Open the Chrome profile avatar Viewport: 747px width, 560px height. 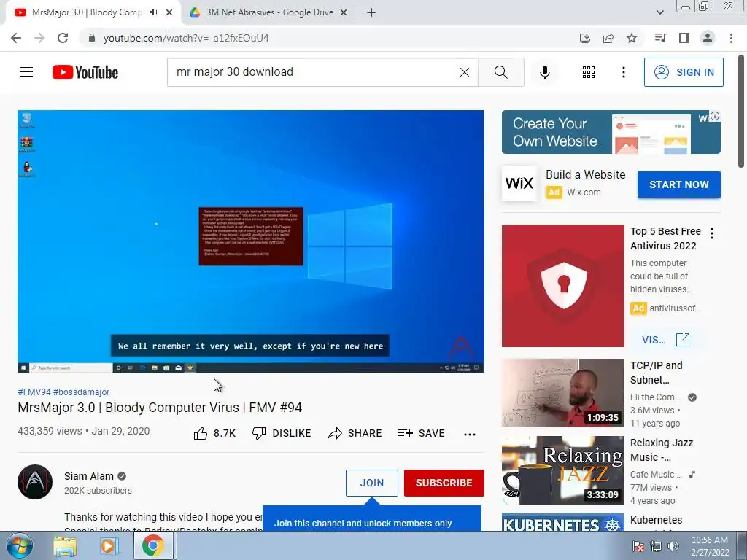708,38
